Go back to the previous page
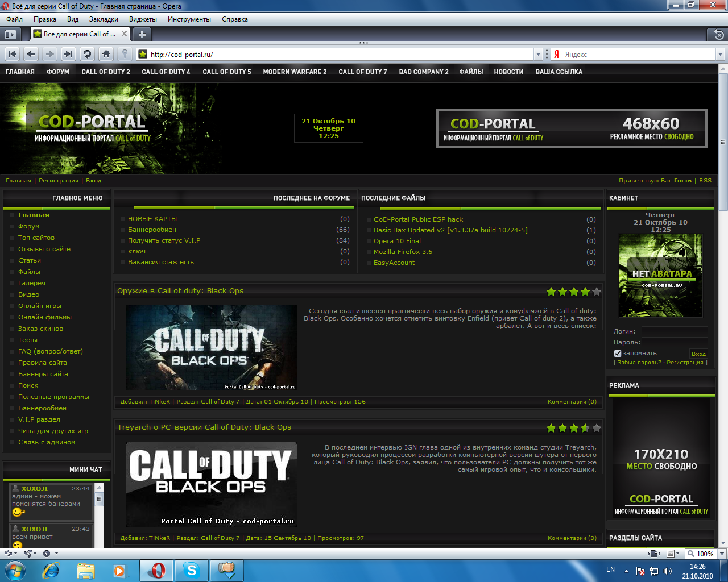The image size is (728, 582). [31, 54]
